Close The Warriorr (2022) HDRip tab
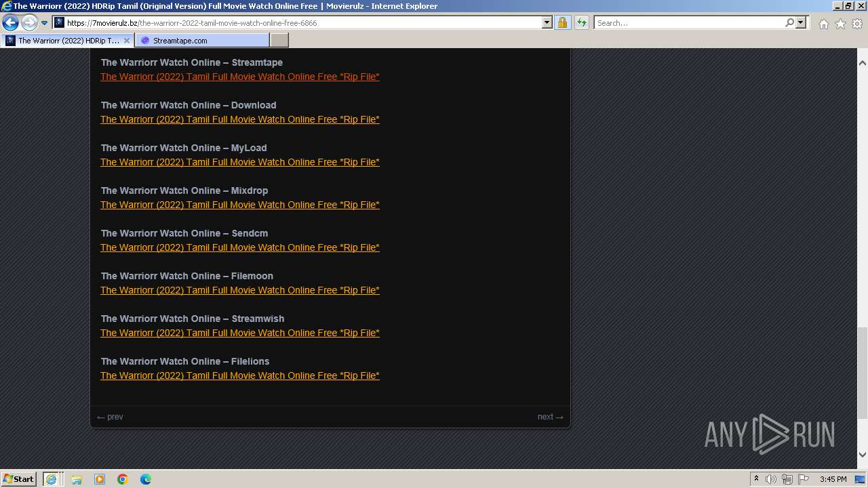868x488 pixels. click(x=127, y=41)
